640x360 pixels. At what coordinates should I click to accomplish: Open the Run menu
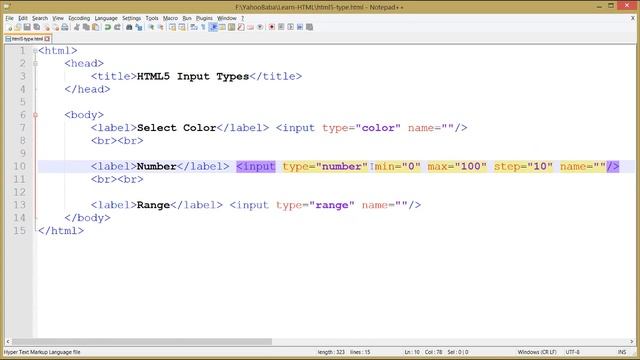[x=187, y=18]
